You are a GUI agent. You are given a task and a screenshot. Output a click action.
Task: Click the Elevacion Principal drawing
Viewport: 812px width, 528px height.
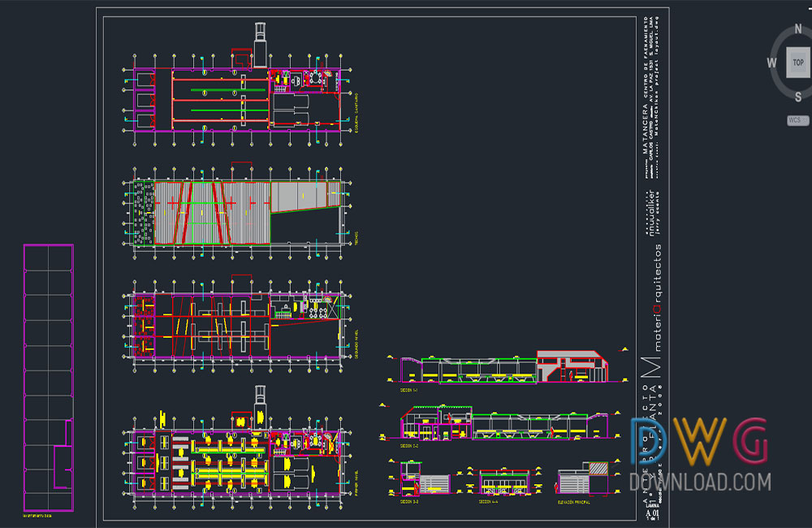583,480
